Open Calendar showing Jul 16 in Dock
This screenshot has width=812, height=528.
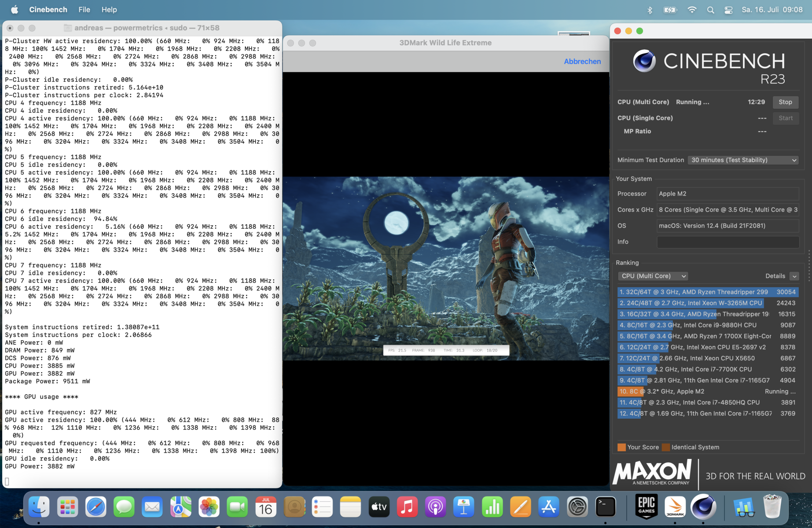tap(265, 507)
